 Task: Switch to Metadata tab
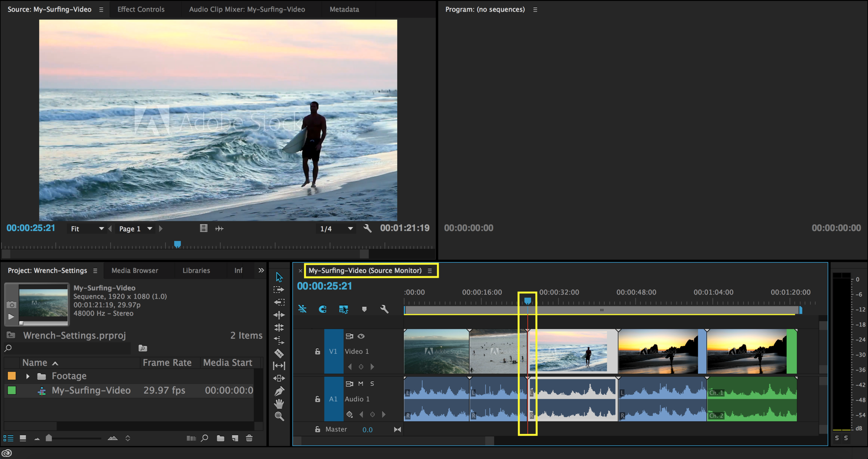[x=344, y=9]
